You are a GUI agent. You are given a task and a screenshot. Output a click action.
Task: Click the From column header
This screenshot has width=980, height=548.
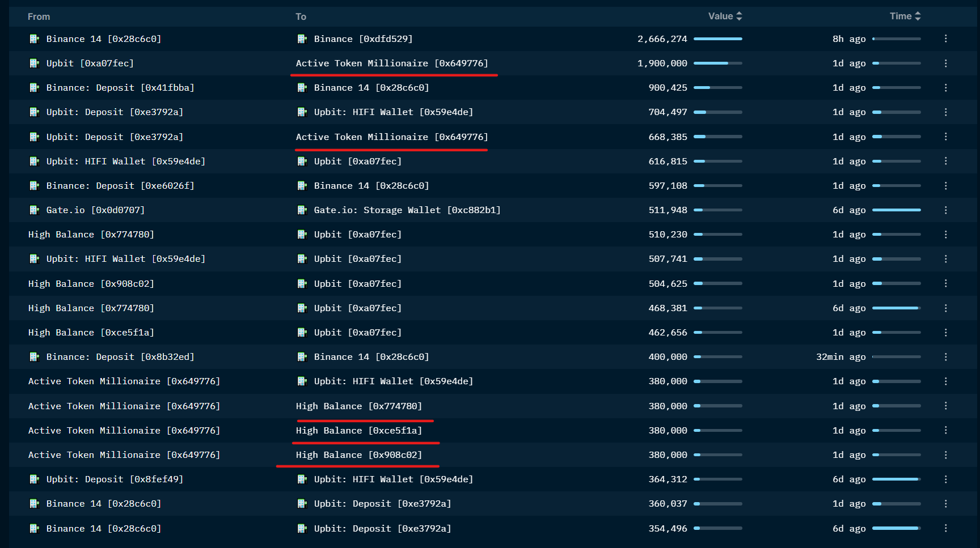39,17
